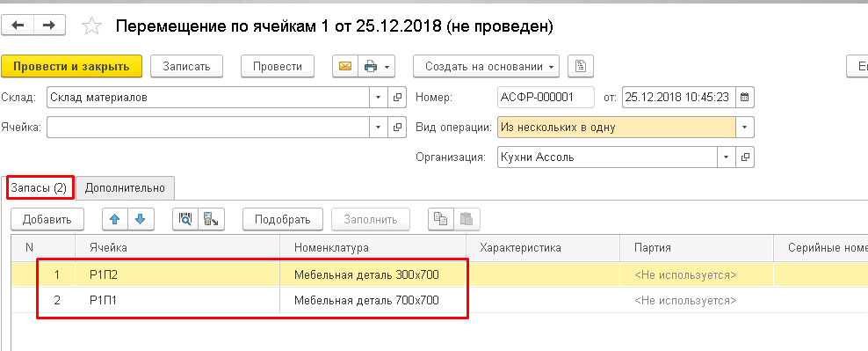868x351 pixels.
Task: Click Кухни Ассоль organization field
Action: click(608, 157)
